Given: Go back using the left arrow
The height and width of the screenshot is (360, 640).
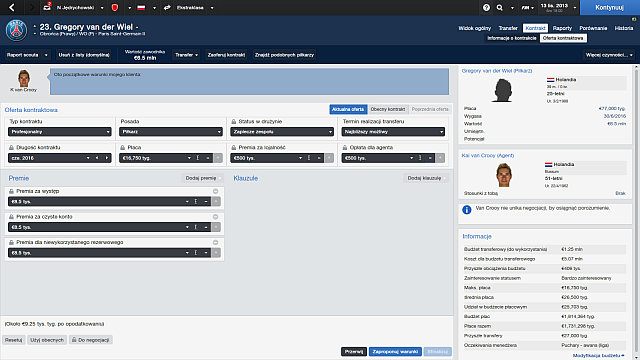Looking at the screenshot, I should 12,7.
